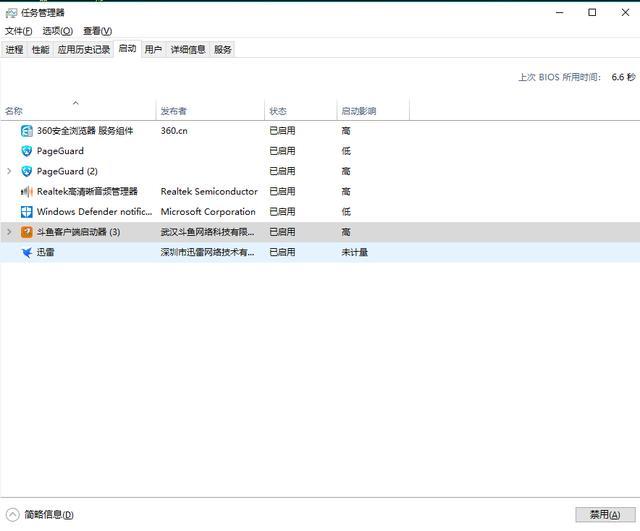Viewport: 640px width, 531px height.
Task: Click the 深圳市迅雷网络技术有... publisher cell
Action: click(207, 252)
